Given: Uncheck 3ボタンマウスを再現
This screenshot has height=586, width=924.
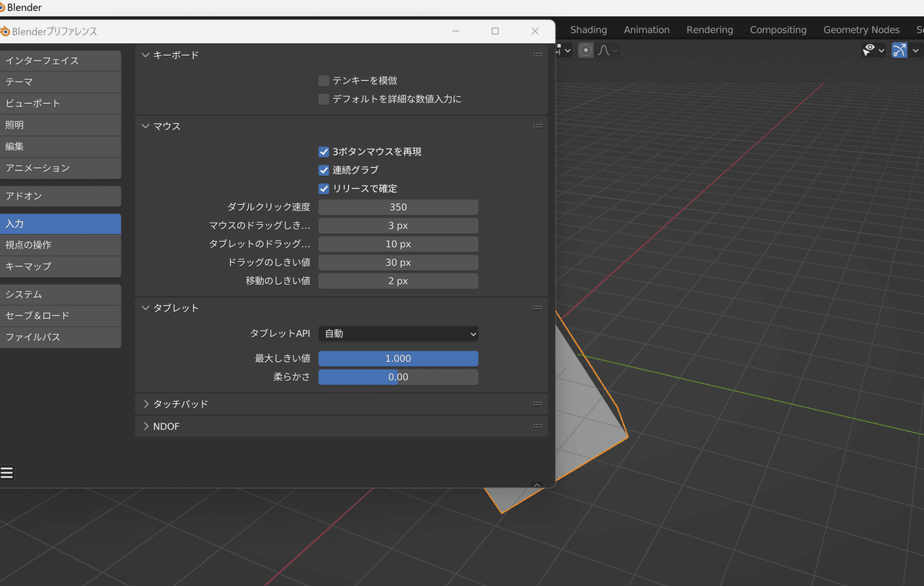Looking at the screenshot, I should pyautogui.click(x=324, y=152).
